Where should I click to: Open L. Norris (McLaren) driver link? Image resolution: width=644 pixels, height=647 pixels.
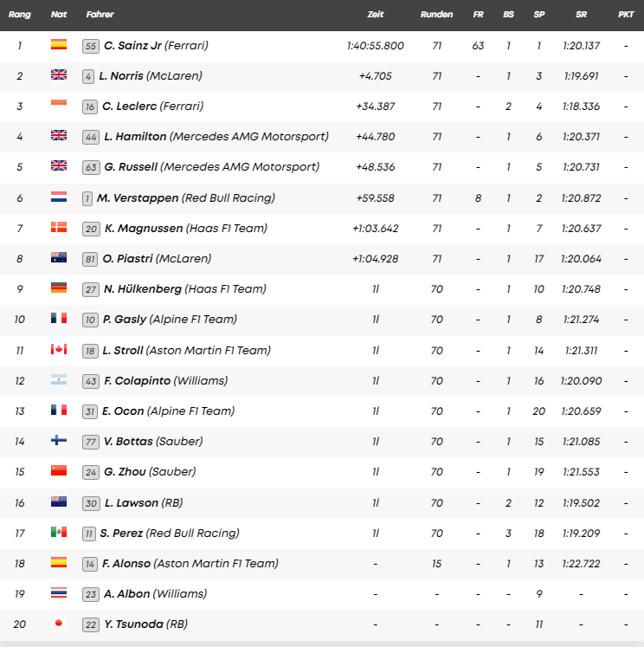152,75
